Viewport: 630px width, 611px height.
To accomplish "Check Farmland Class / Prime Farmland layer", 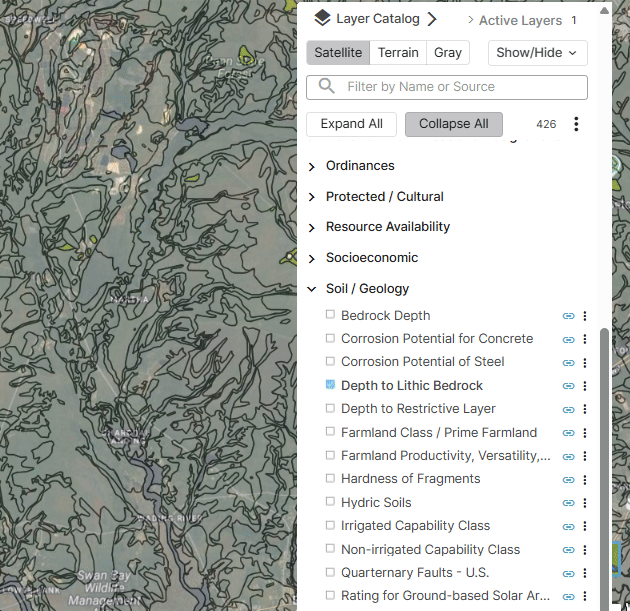I will (330, 431).
